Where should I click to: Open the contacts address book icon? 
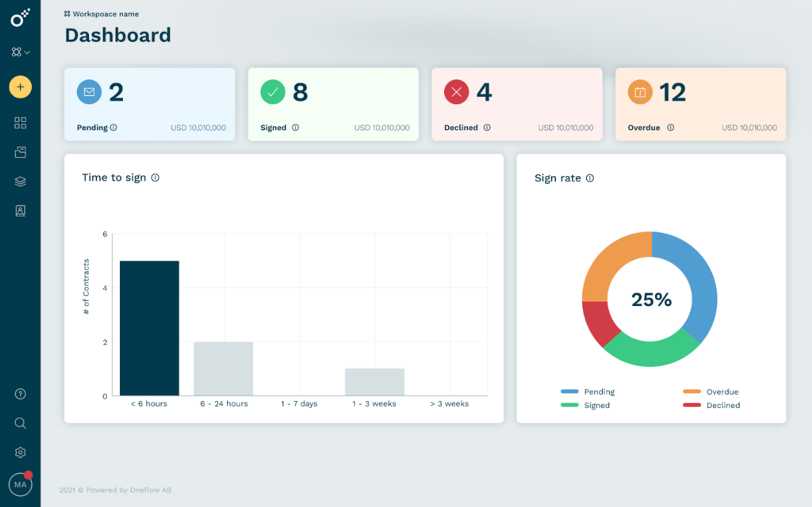click(20, 211)
